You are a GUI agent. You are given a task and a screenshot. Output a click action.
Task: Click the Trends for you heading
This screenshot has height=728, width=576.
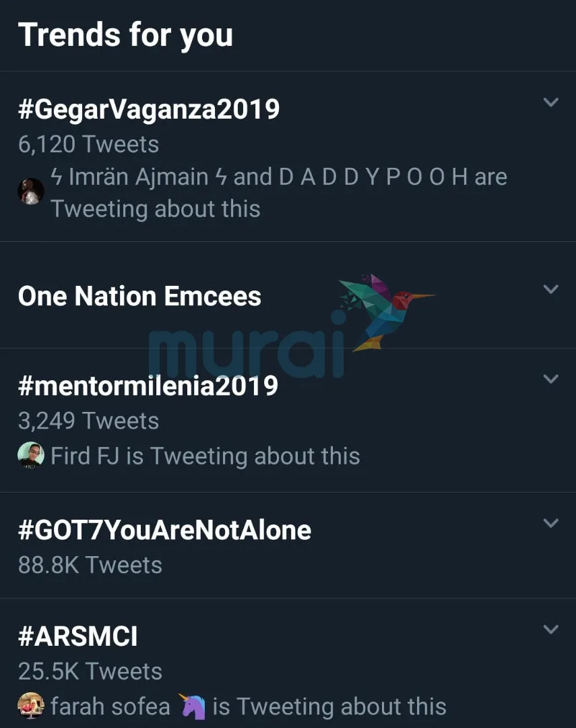click(x=125, y=35)
